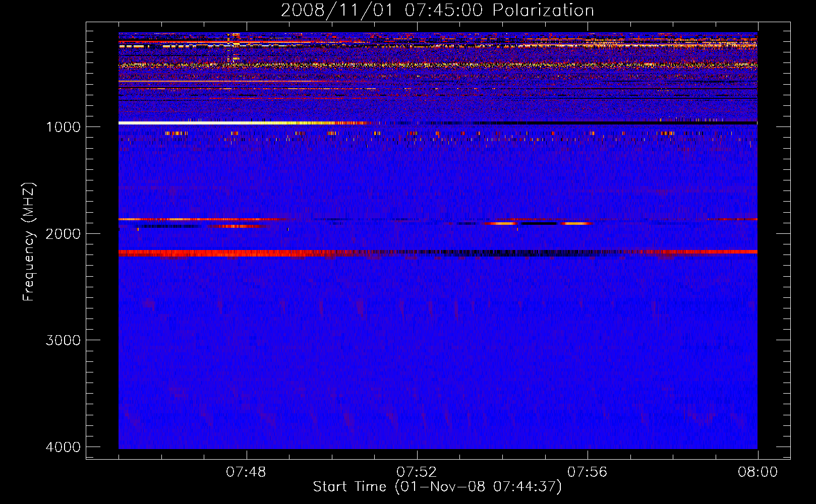Click the 'Frequency (MHZ)' axis label
The image size is (816, 504).
29,242
